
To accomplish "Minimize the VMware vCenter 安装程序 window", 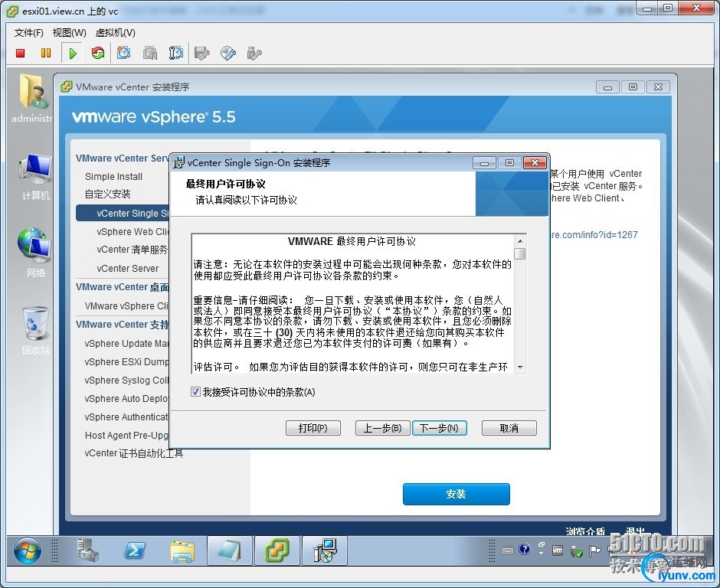I will tap(607, 87).
